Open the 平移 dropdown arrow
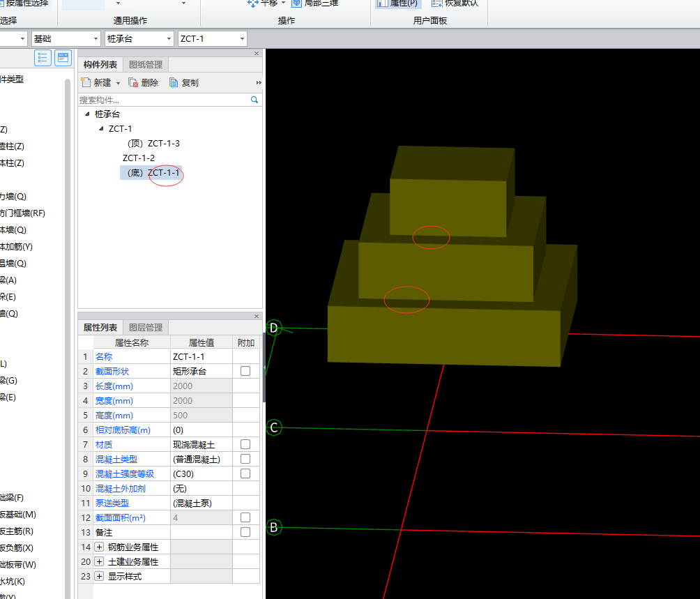Screen dimensions: 700x599 283,3
